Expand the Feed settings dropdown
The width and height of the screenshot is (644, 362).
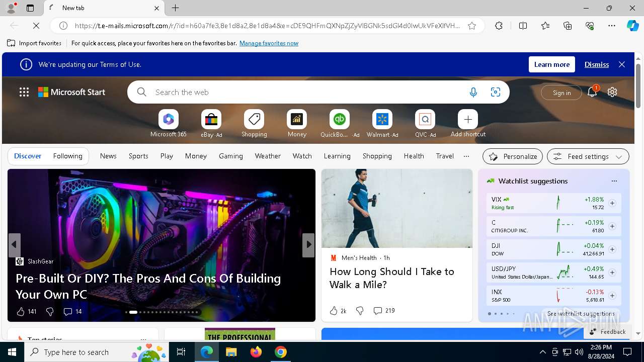pyautogui.click(x=588, y=156)
